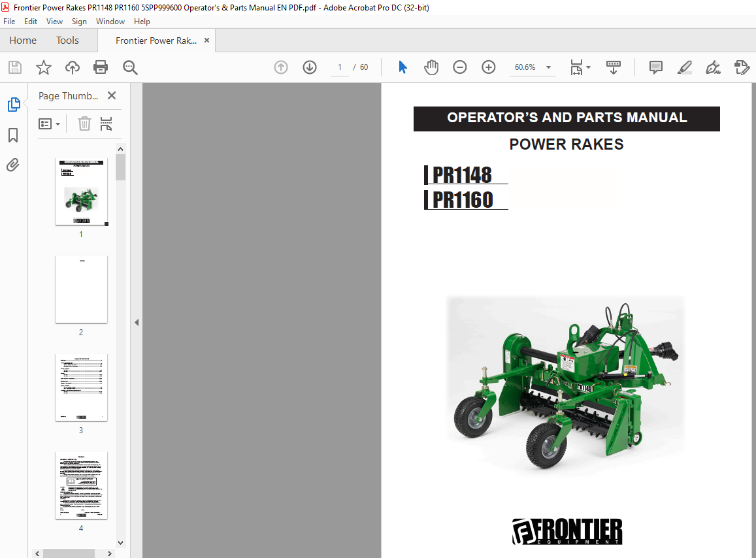Click the OPERATOR'S AND PARTS MANUAL banner
The width and height of the screenshot is (756, 558).
[567, 119]
